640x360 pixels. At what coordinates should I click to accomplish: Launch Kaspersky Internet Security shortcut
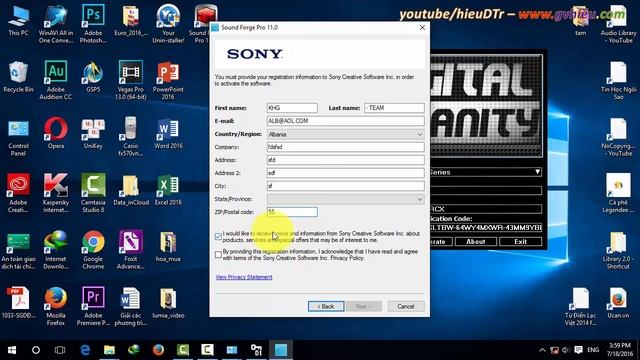(56, 194)
